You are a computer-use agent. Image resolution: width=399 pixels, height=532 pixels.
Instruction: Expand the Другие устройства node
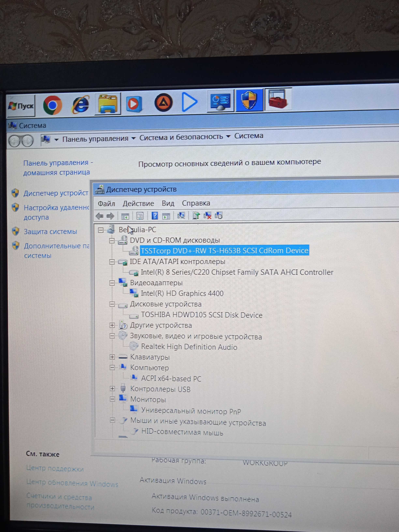(112, 325)
